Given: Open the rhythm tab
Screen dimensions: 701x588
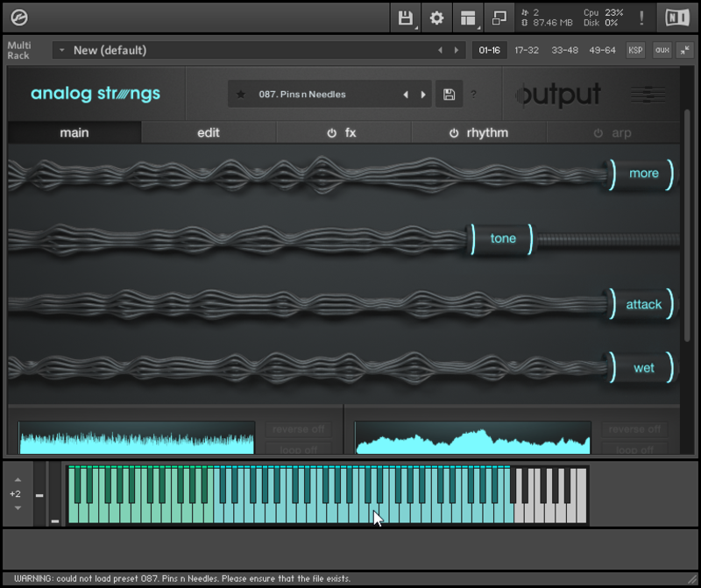Looking at the screenshot, I should (x=487, y=133).
